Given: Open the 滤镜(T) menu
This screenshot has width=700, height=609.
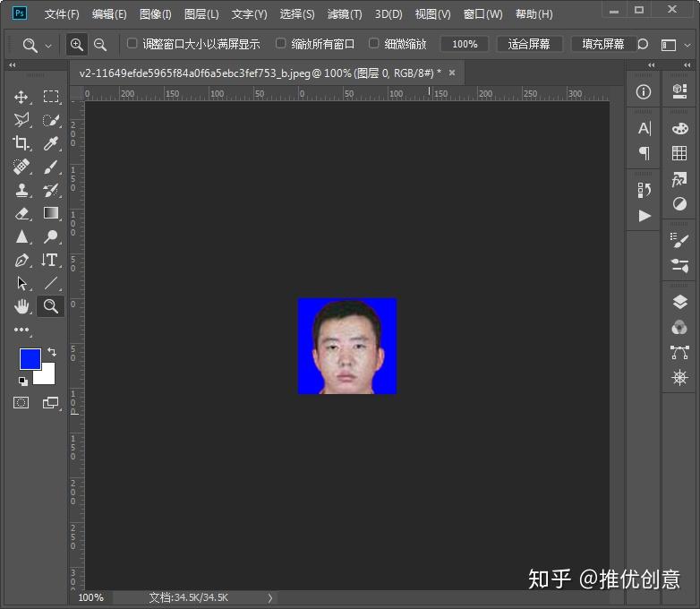Looking at the screenshot, I should (x=345, y=14).
